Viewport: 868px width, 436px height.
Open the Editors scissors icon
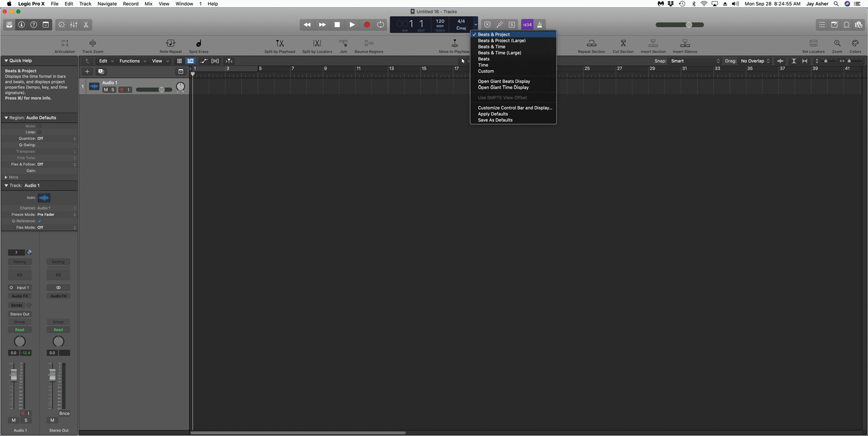click(86, 25)
